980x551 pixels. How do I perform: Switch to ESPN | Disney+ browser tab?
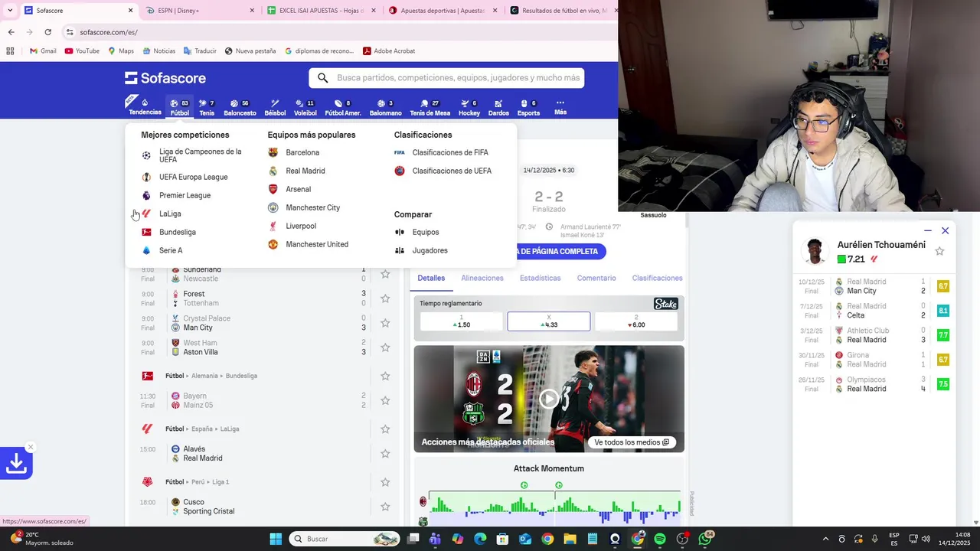pos(201,11)
